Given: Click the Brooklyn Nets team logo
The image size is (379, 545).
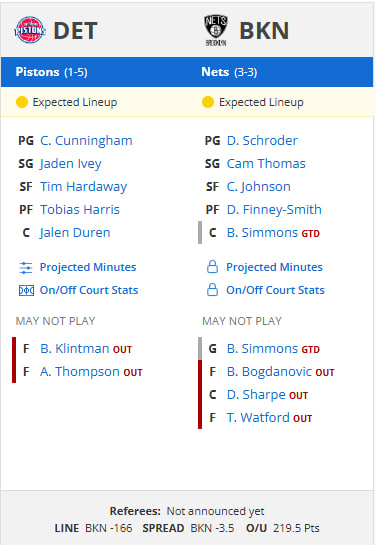Looking at the screenshot, I should (216, 30).
